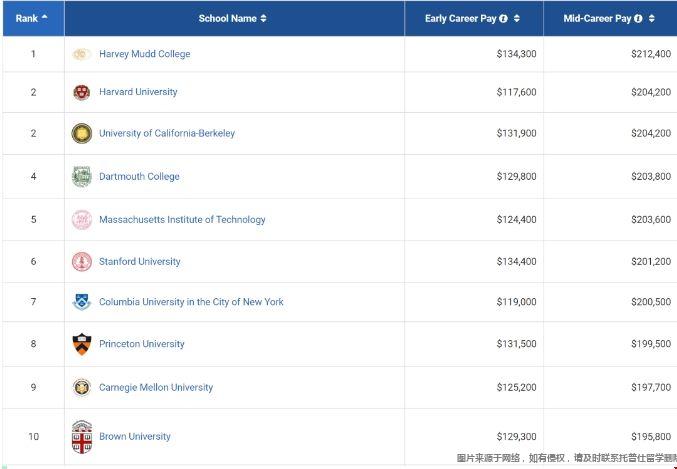
Task: Click the Princeton University shield icon
Action: click(82, 344)
